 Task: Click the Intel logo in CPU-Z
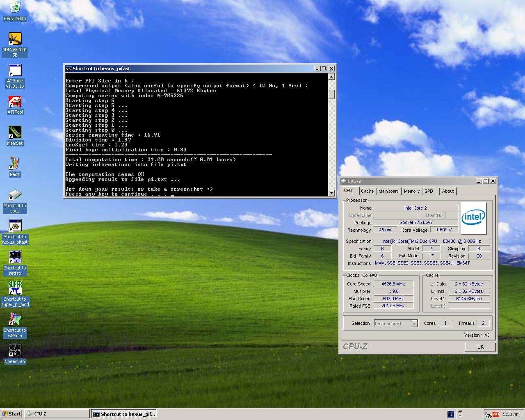coord(473,217)
